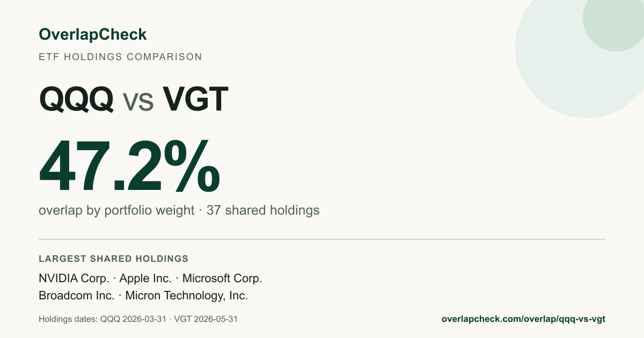Select Broadcom Inc. holding name

point(76,296)
